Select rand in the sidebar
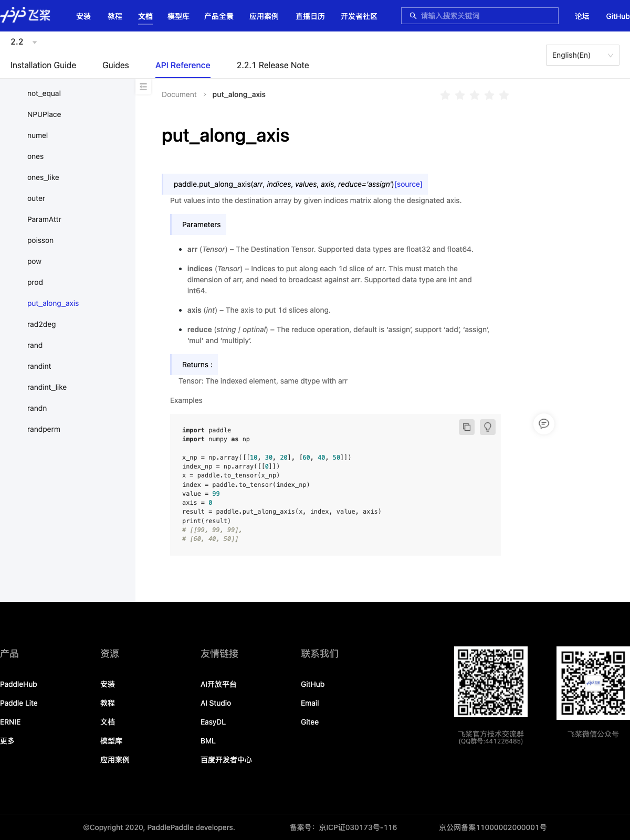The image size is (630, 840). (x=35, y=345)
